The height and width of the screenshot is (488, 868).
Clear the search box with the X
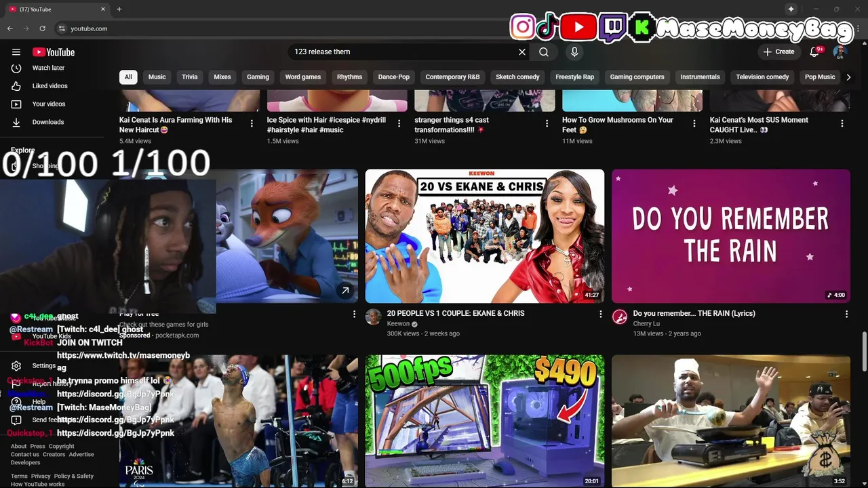522,52
